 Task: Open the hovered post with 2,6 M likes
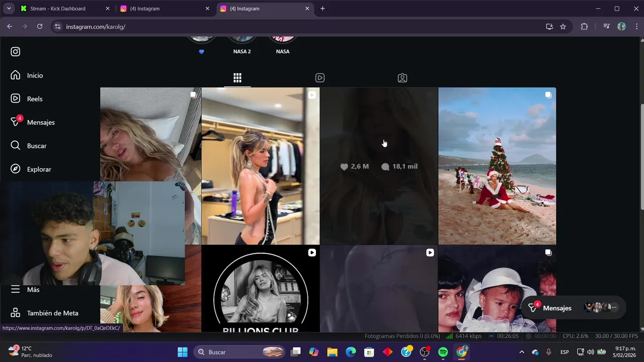coord(379,166)
